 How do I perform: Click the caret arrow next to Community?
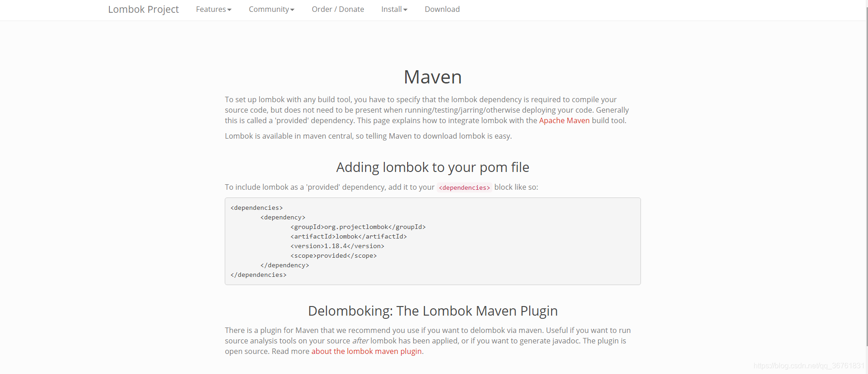tap(292, 10)
